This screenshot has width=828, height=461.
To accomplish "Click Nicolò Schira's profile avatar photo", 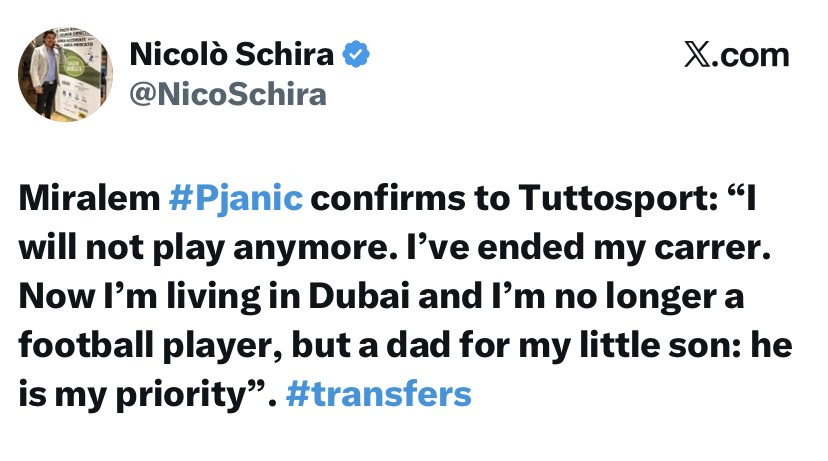I will pos(65,73).
